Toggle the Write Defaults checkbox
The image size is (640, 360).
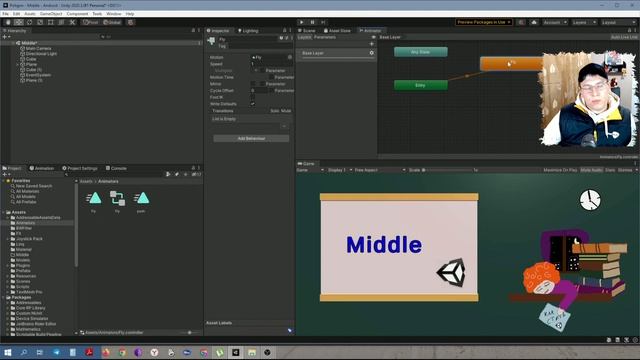253,104
